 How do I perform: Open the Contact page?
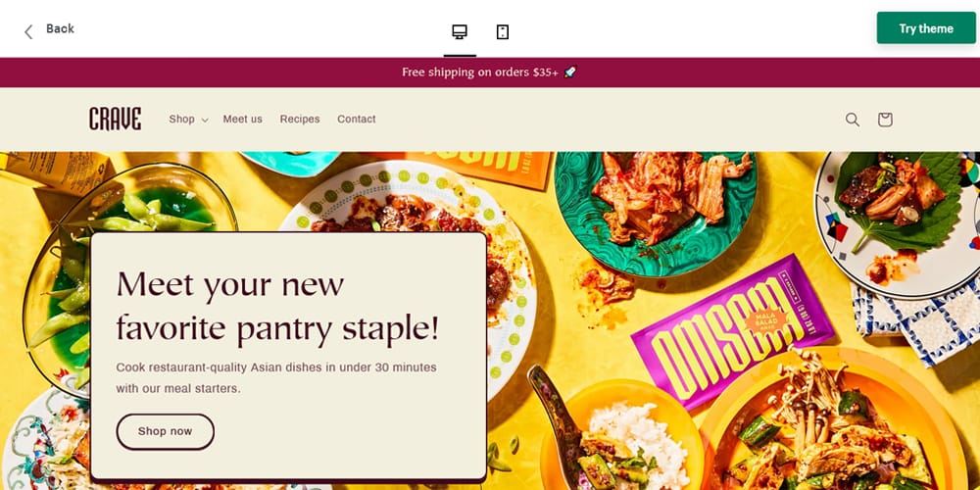pos(357,119)
